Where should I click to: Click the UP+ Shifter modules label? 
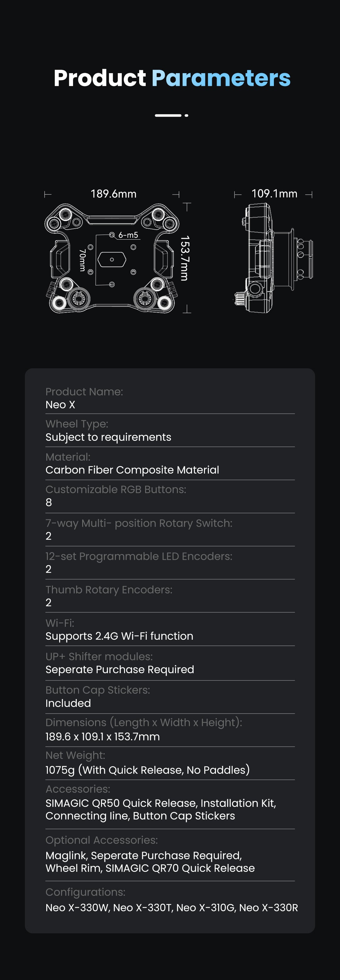coord(99,656)
